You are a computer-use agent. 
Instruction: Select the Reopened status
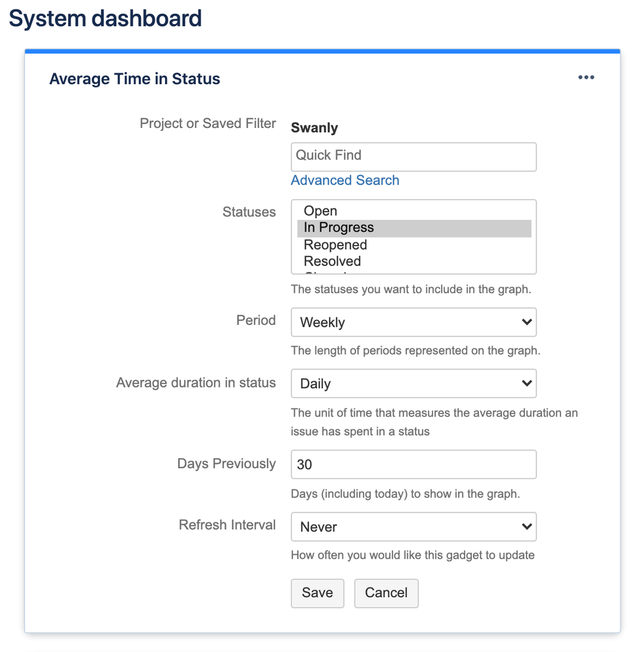point(335,245)
